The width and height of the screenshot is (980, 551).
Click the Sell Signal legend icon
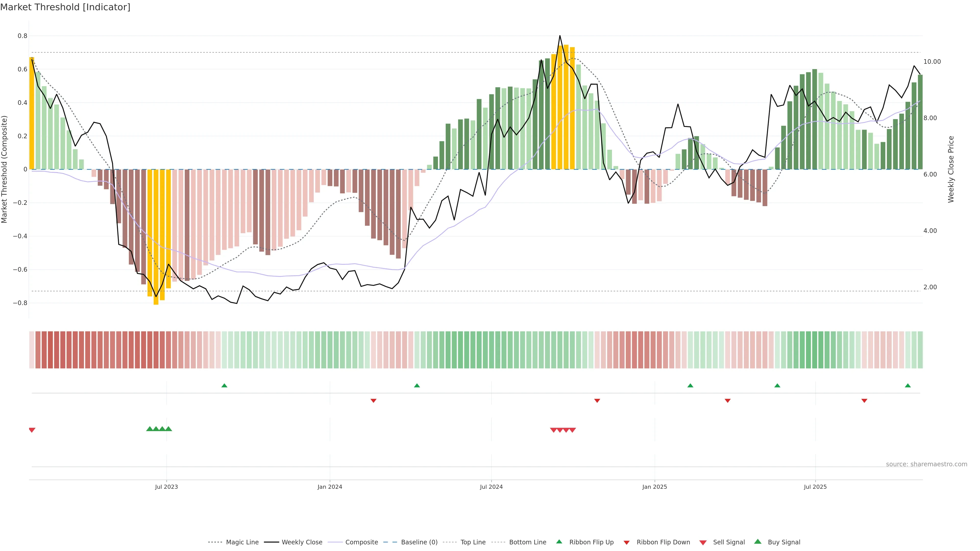pos(703,543)
